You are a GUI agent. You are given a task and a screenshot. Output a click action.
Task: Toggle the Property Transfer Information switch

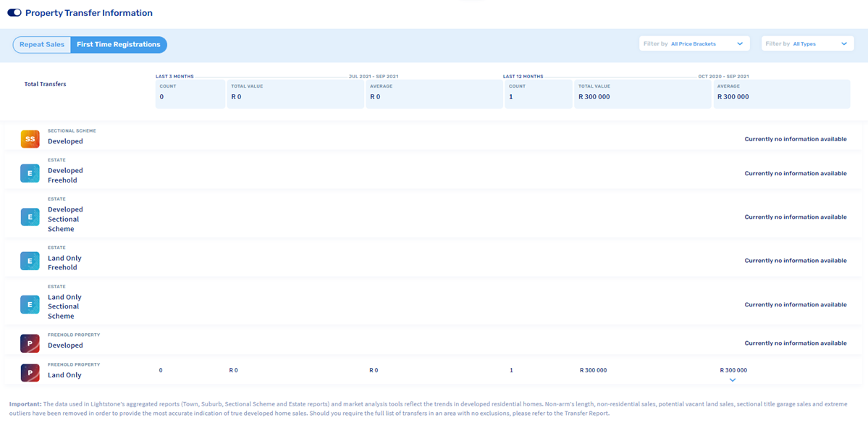tap(14, 13)
